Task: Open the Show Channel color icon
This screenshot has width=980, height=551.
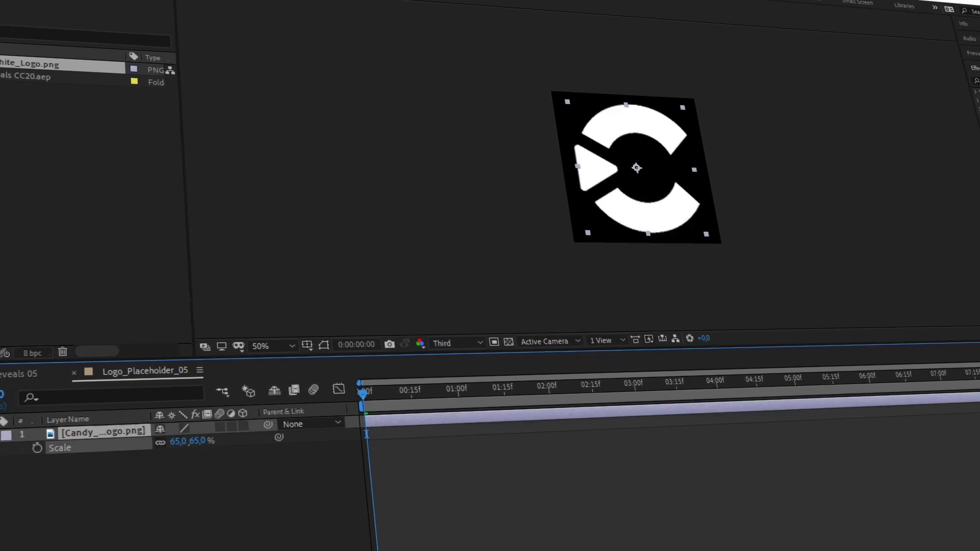Action: (x=420, y=343)
